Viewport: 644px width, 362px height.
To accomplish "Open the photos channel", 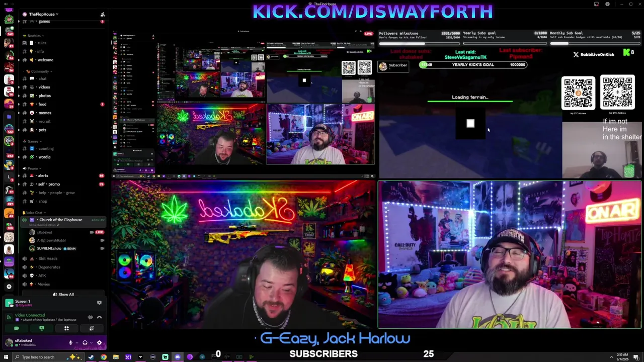I will point(63,96).
